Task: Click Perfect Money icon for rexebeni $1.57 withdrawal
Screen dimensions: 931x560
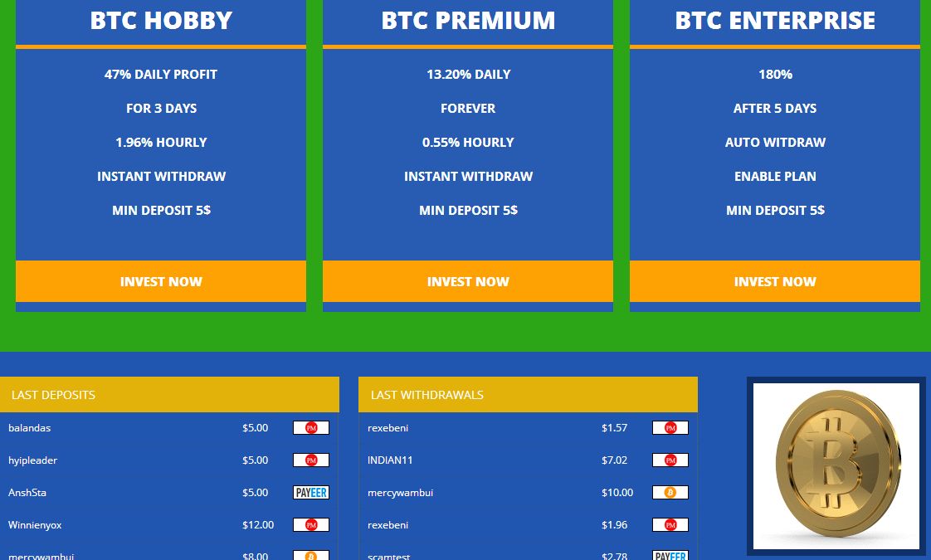Action: 670,428
